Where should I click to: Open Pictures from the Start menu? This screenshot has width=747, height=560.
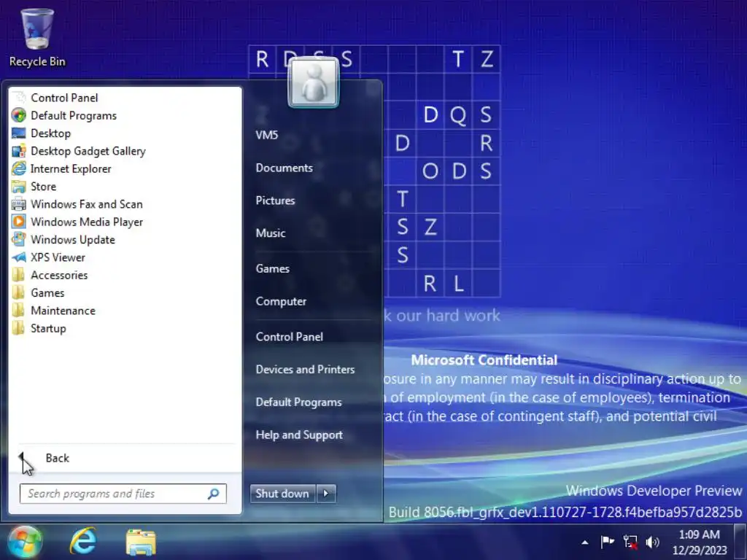click(275, 201)
